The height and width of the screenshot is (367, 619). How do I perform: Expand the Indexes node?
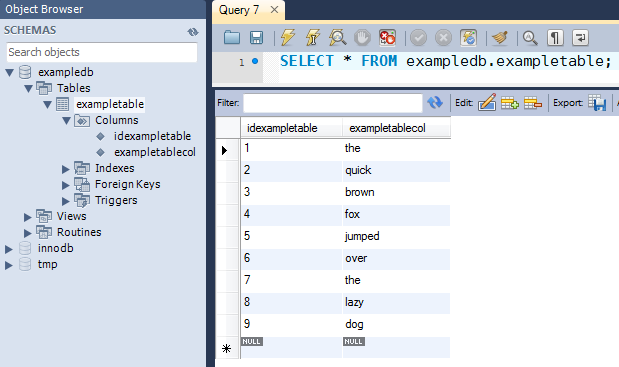[x=66, y=169]
